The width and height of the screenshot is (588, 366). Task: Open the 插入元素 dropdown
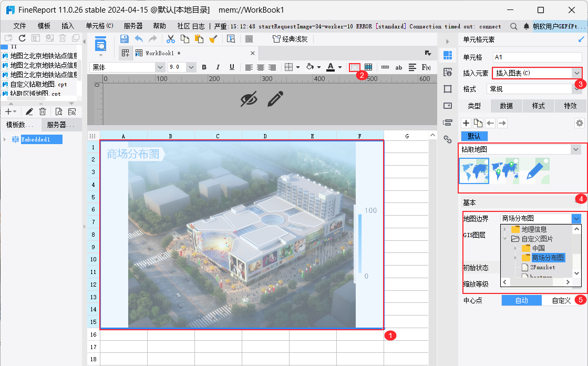(x=577, y=73)
